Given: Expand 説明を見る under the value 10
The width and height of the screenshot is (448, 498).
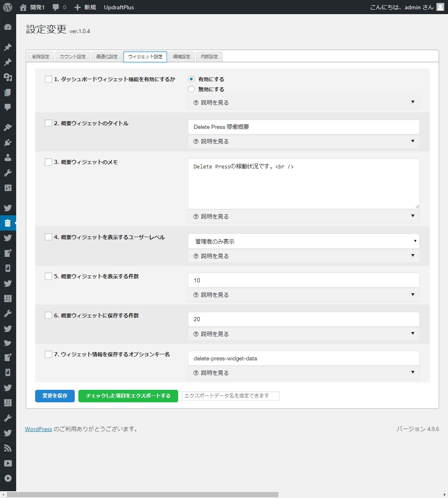Looking at the screenshot, I should point(304,295).
